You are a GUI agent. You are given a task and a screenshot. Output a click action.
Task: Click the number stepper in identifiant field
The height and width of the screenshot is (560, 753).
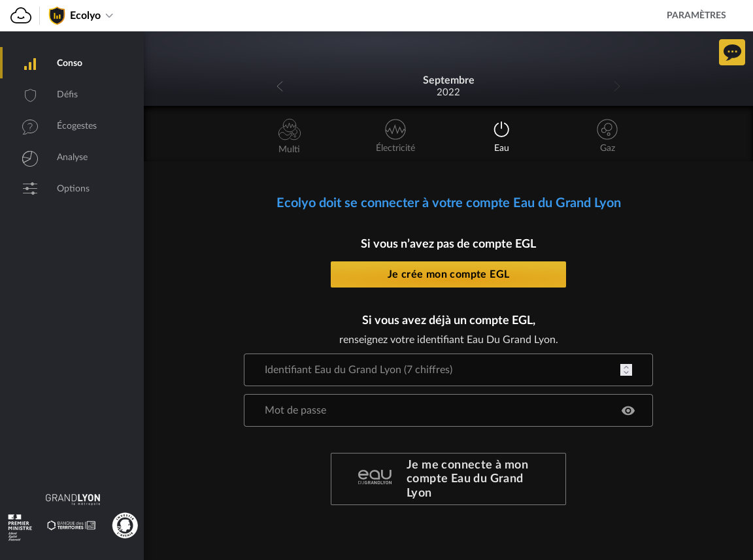point(626,370)
